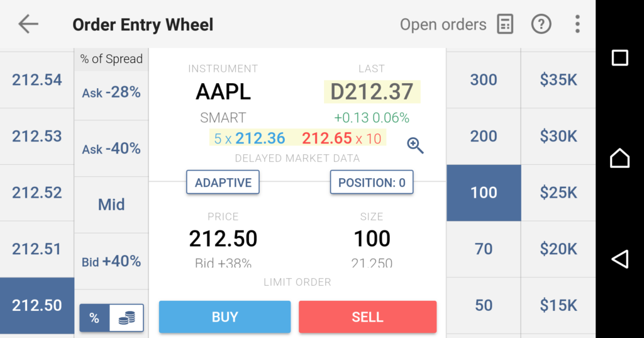Tap the POSITION: 0 button
This screenshot has width=644, height=338.
(372, 183)
